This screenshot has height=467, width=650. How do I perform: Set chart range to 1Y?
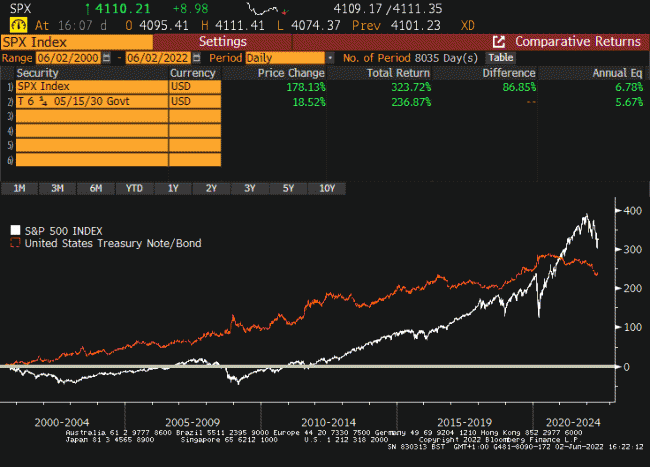click(x=173, y=189)
